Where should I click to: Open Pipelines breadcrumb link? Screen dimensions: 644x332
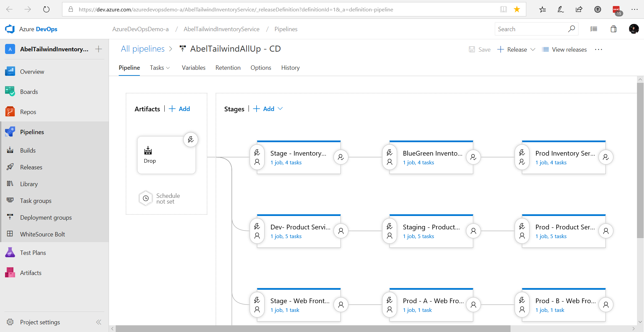coord(286,29)
